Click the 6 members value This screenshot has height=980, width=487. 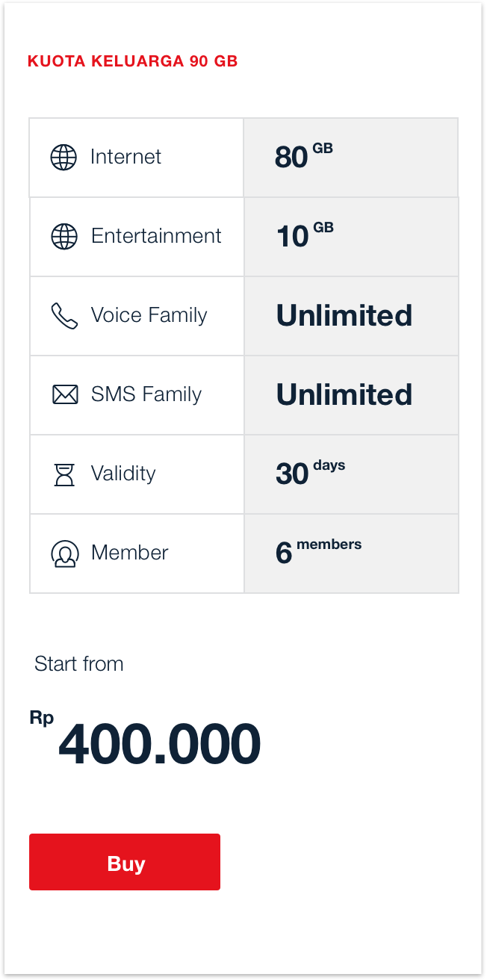pyautogui.click(x=318, y=551)
